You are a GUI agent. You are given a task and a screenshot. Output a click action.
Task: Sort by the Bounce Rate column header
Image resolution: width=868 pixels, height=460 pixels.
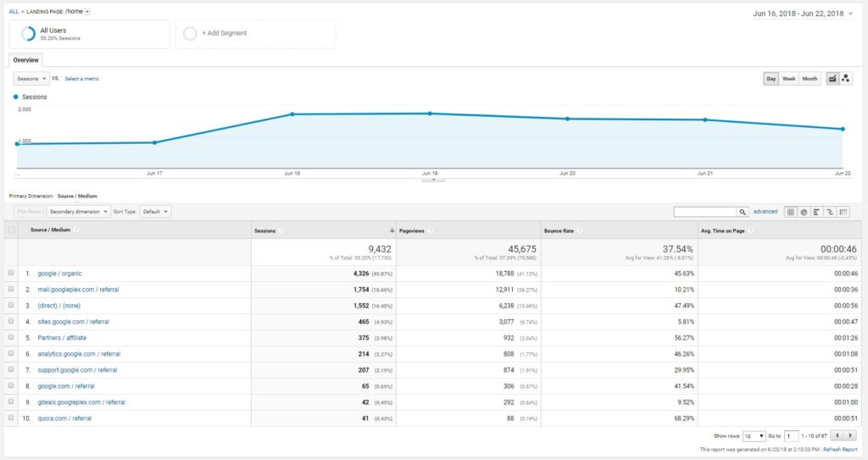click(x=559, y=230)
